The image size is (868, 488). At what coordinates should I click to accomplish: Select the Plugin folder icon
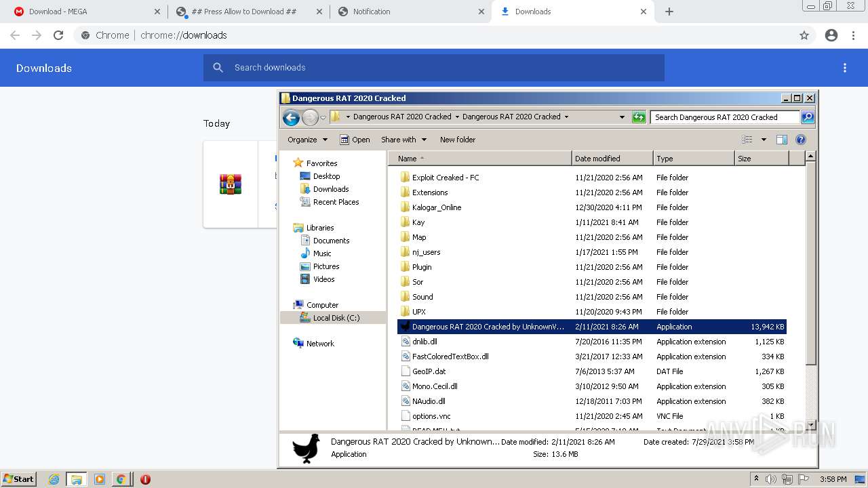tap(406, 267)
